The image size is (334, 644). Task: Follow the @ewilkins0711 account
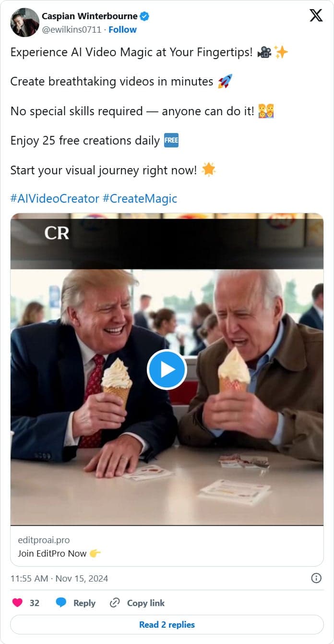pos(122,29)
